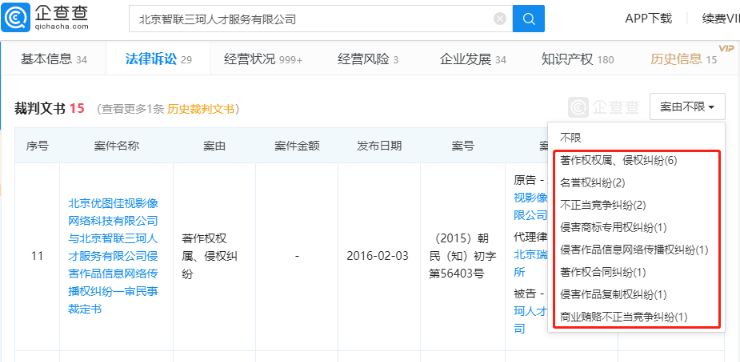
Task: Open the 续费VIP link
Action: pos(721,18)
